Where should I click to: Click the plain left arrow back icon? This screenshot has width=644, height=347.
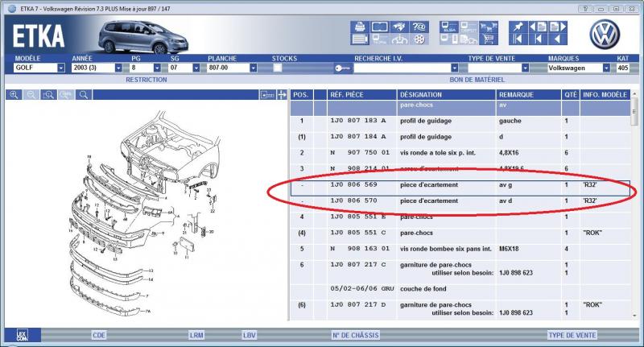click(x=558, y=39)
